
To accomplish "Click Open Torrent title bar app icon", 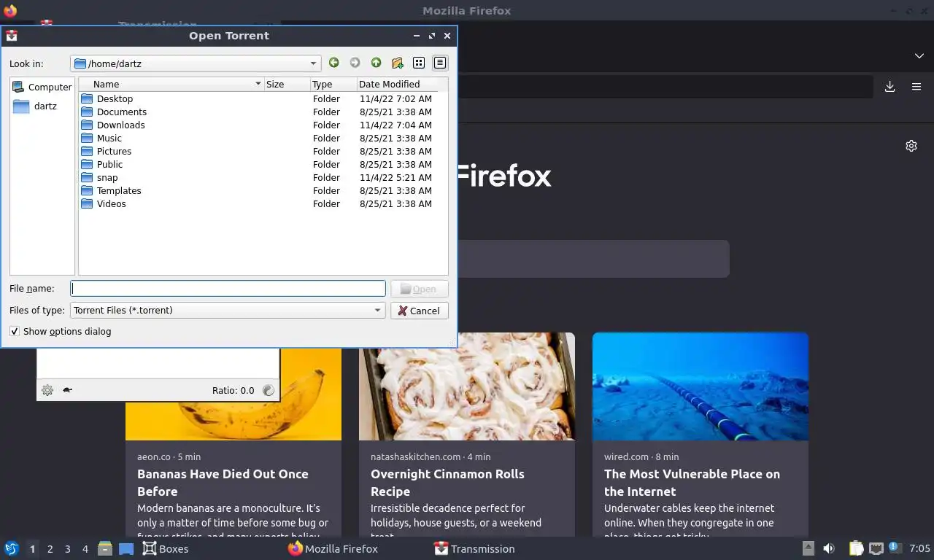I will point(11,36).
